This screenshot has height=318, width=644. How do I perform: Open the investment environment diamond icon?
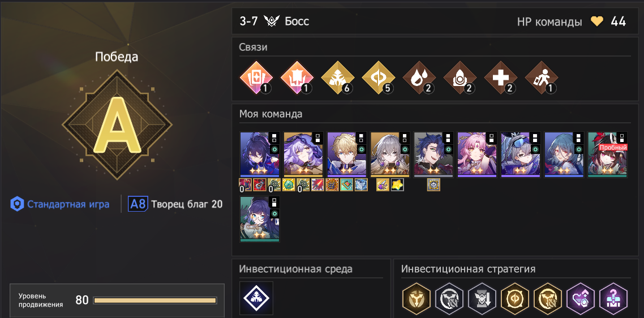[x=256, y=298]
